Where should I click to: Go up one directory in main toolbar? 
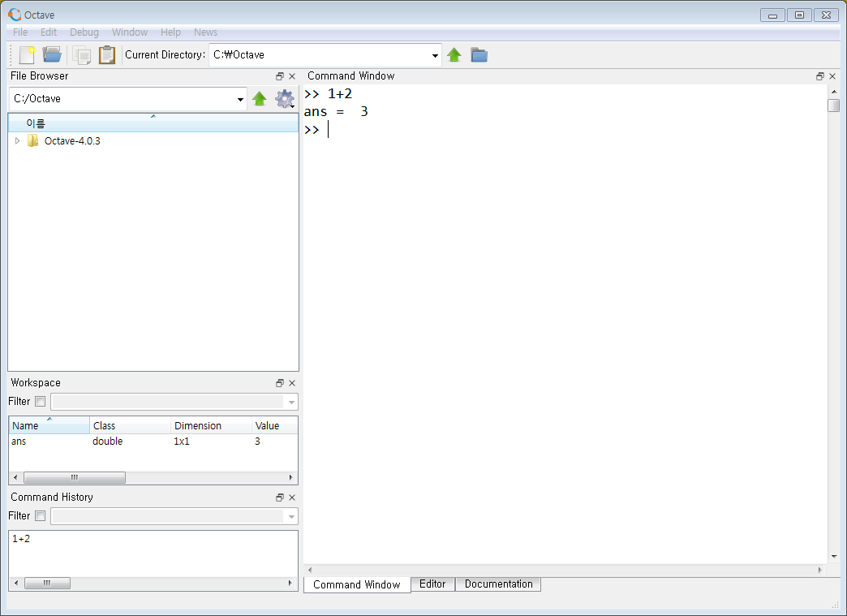(454, 54)
